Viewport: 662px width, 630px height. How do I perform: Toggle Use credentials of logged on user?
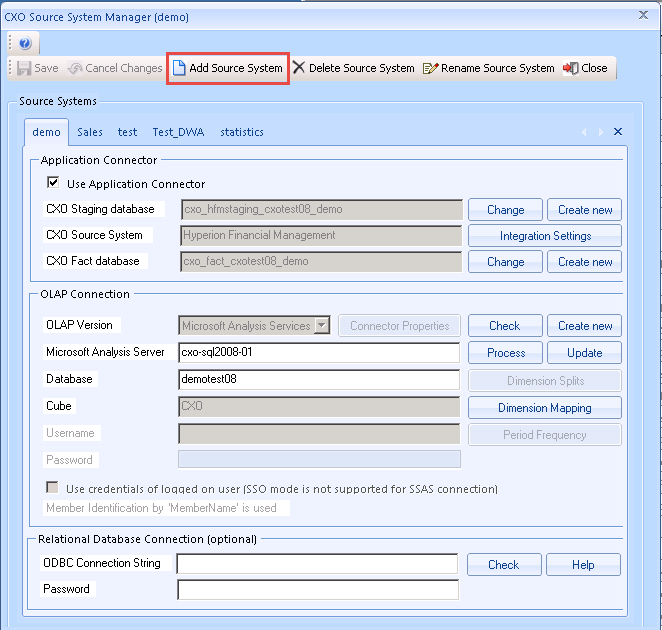pyautogui.click(x=52, y=487)
